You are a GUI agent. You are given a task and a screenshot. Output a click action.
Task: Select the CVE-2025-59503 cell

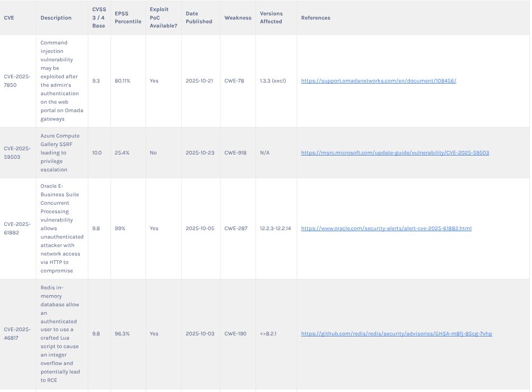click(x=17, y=153)
